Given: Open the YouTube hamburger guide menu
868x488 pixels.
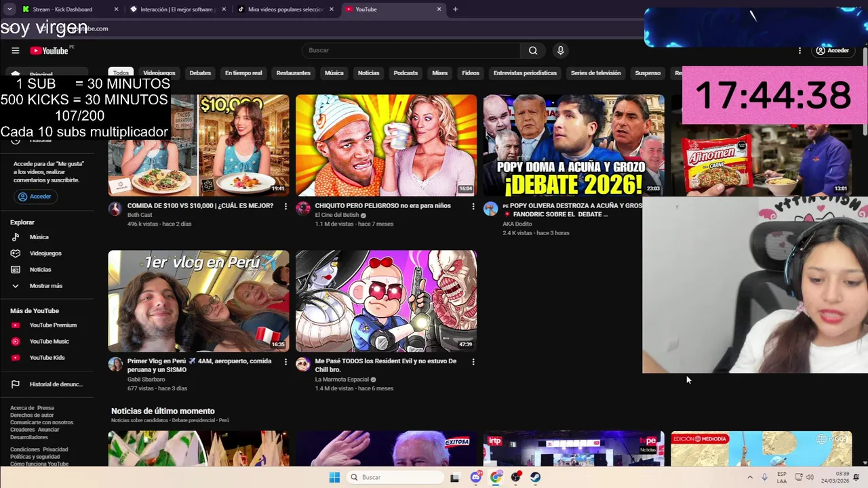Looking at the screenshot, I should [15, 50].
